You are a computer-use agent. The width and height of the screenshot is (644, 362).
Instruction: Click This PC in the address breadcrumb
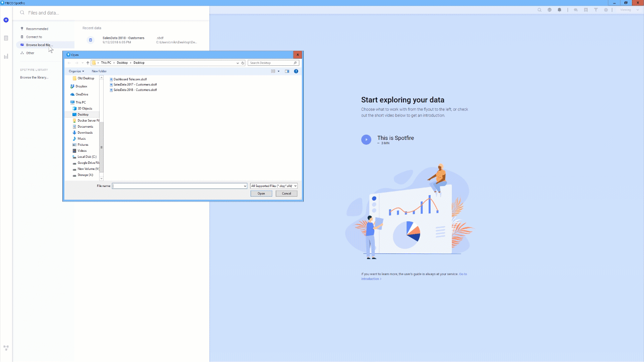(x=106, y=63)
